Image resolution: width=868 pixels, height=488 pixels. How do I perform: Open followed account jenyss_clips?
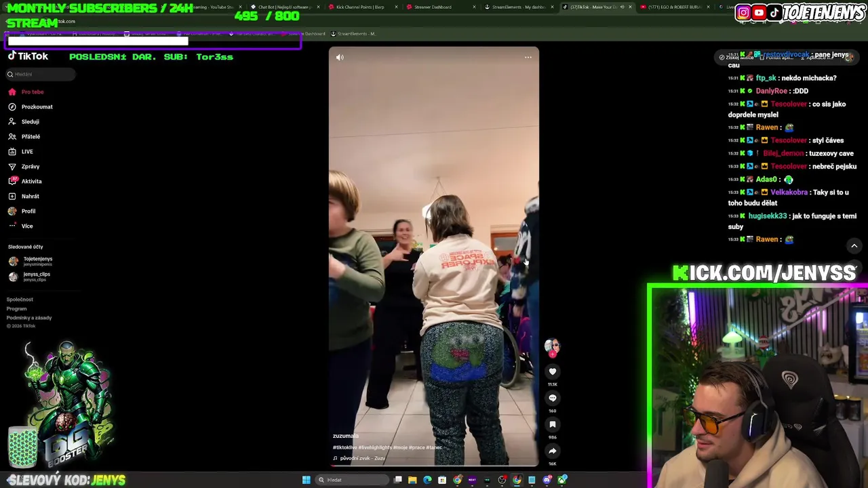tap(30, 277)
